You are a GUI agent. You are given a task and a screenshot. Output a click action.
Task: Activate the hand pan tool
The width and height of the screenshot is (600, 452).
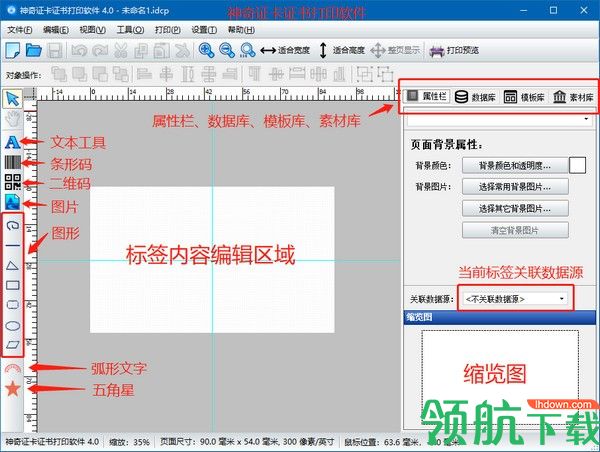pos(13,119)
